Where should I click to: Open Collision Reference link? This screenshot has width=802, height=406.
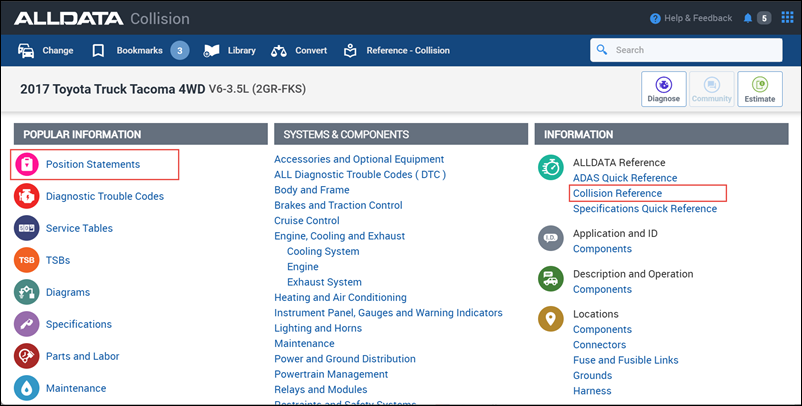point(617,193)
